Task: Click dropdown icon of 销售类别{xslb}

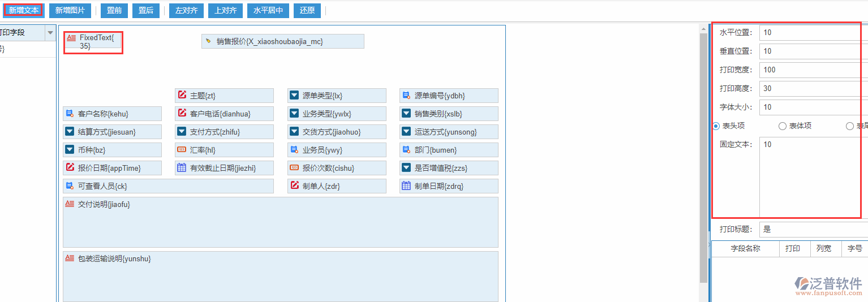Action: coord(406,113)
